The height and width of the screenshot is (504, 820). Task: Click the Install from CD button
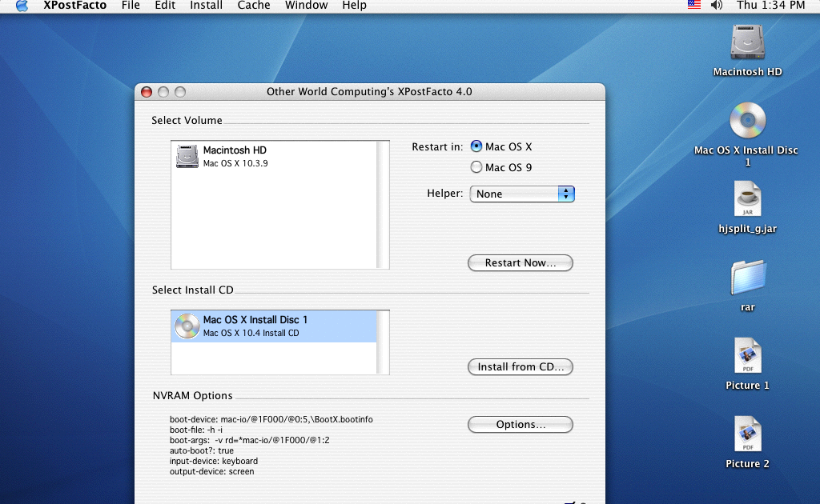521,366
